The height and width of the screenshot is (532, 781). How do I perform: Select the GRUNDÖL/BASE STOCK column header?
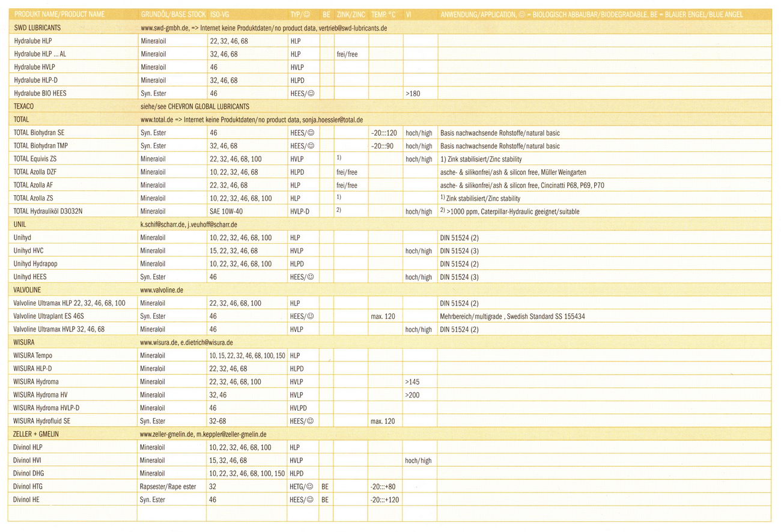pyautogui.click(x=171, y=14)
